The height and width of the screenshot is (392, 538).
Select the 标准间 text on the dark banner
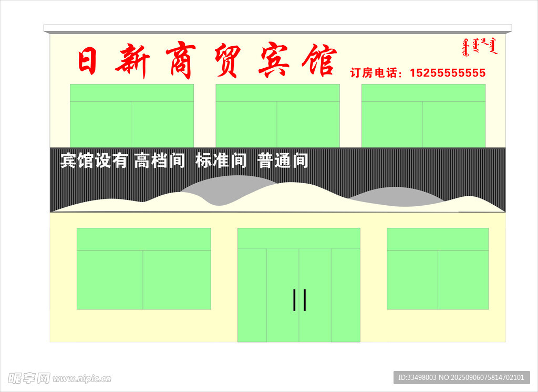(221, 161)
